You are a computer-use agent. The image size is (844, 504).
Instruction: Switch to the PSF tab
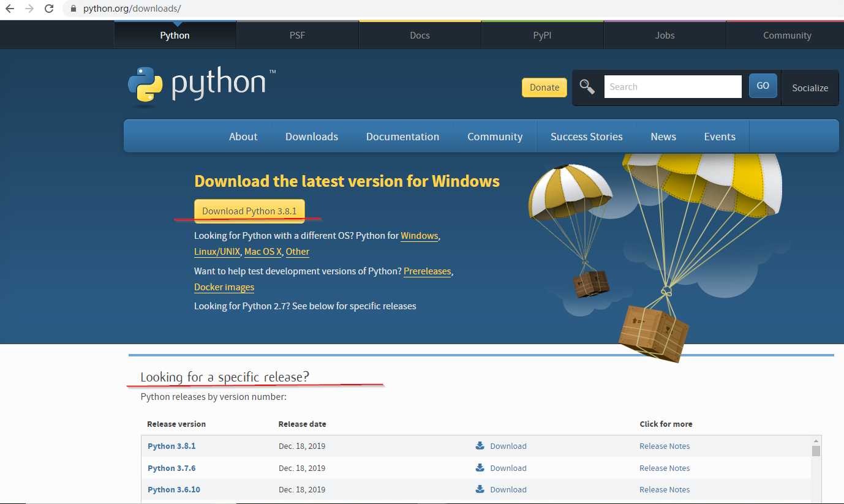298,35
